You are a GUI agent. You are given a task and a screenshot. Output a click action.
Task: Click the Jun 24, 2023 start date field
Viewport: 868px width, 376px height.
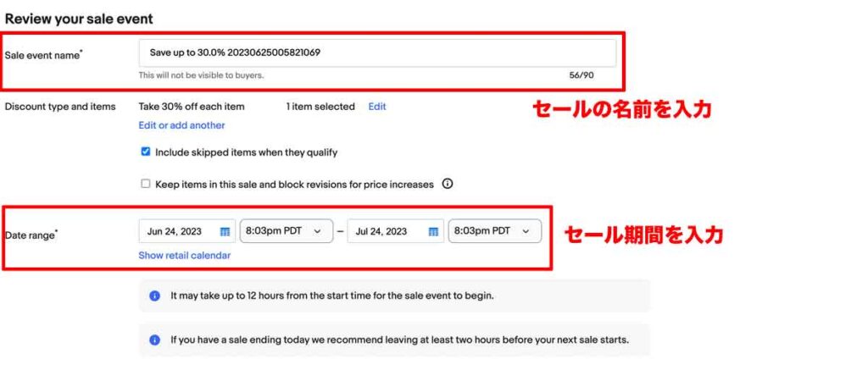click(187, 231)
